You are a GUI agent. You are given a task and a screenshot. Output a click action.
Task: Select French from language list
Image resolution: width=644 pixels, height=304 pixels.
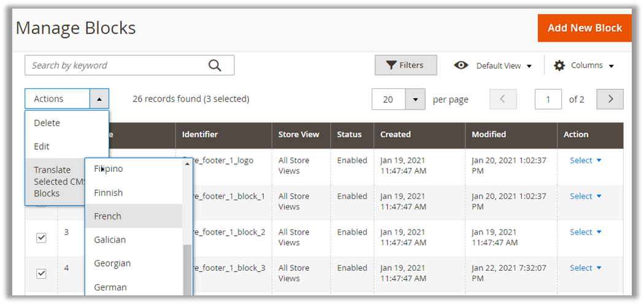point(108,216)
